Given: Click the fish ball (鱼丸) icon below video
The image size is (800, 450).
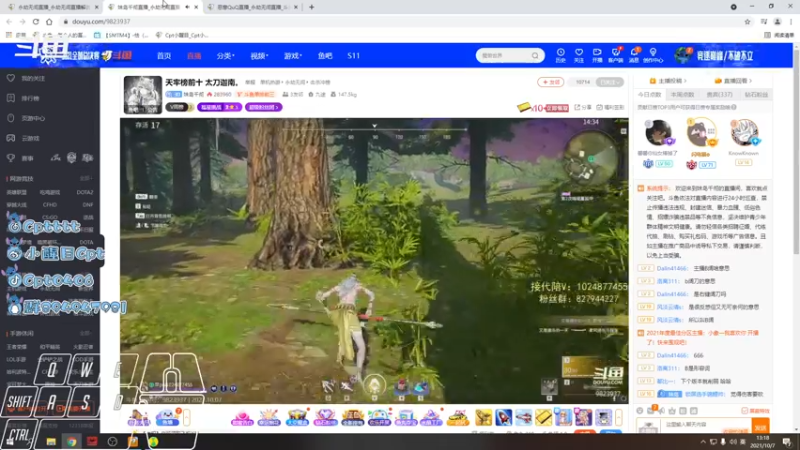Looking at the screenshot, I should [167, 417].
